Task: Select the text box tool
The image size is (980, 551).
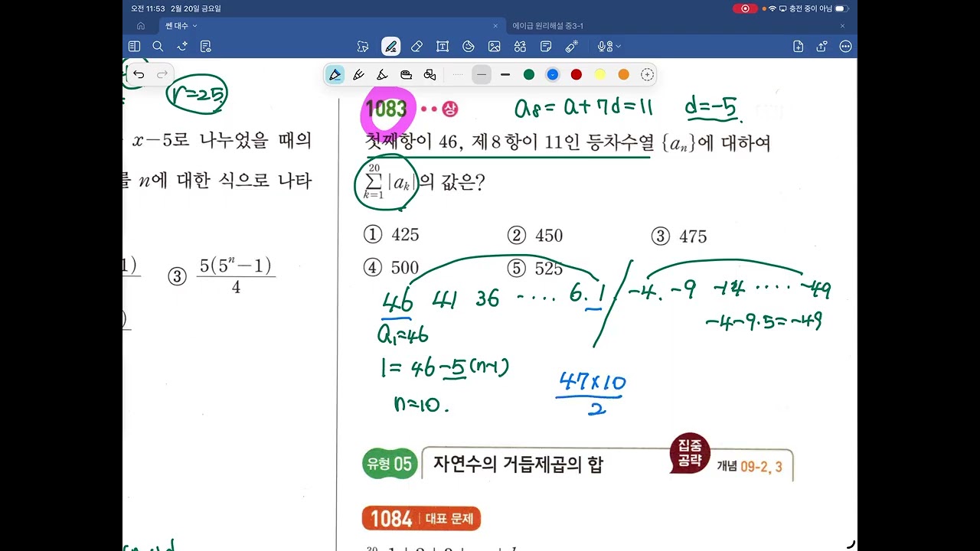Action: 443,47
